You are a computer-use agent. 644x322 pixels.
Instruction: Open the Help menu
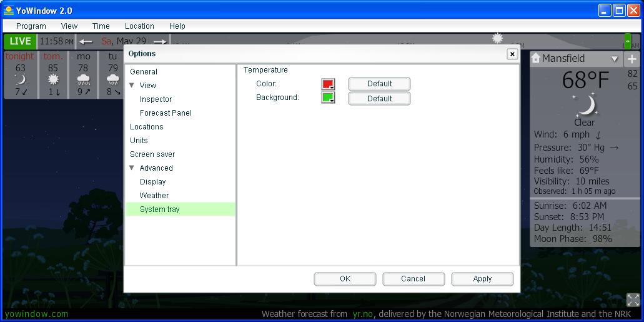177,26
